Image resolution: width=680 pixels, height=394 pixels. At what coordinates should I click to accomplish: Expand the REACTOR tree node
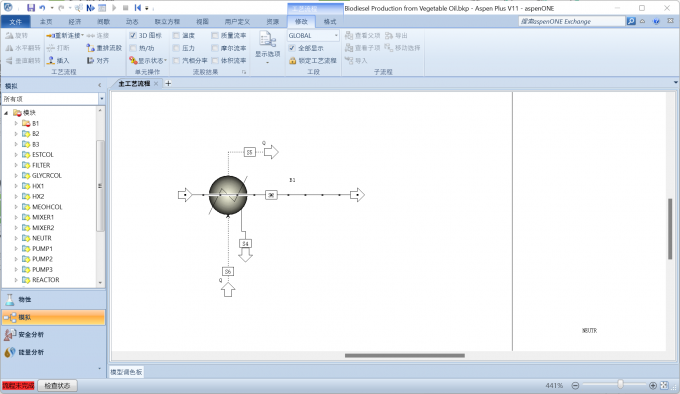[16, 280]
